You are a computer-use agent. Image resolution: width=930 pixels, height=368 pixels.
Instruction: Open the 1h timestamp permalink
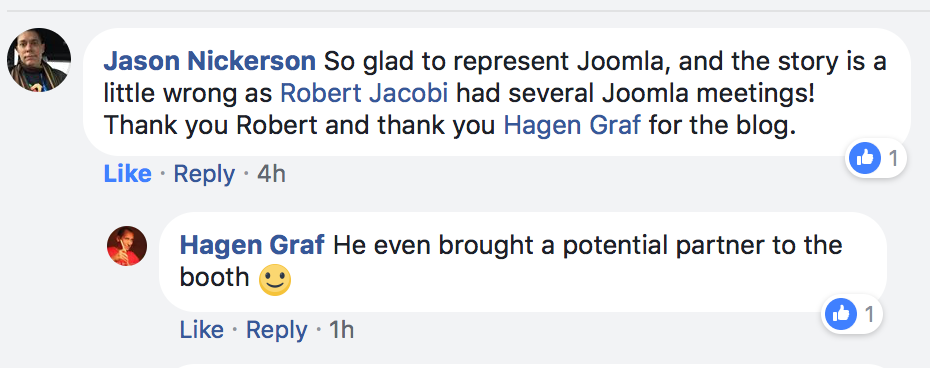(341, 330)
